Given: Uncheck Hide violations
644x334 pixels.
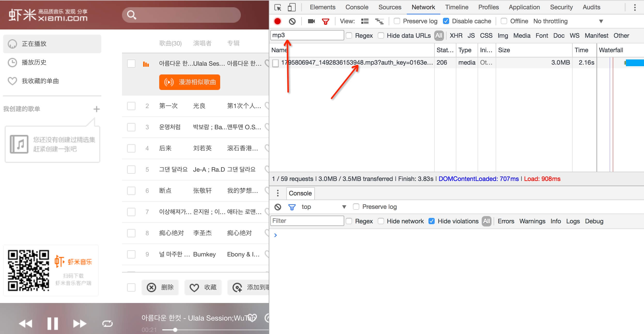Looking at the screenshot, I should click(431, 221).
